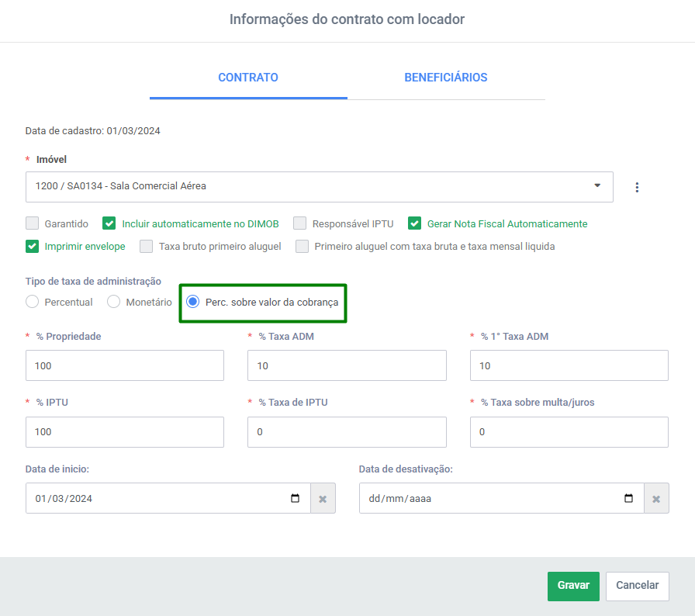Viewport: 695px width, 616px height.
Task: Focus the % Taxa ADM field
Action: click(x=347, y=365)
